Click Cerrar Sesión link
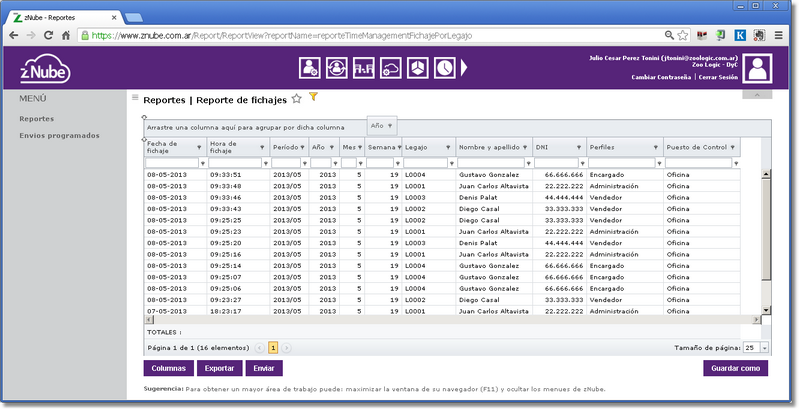799x410 pixels. (718, 77)
